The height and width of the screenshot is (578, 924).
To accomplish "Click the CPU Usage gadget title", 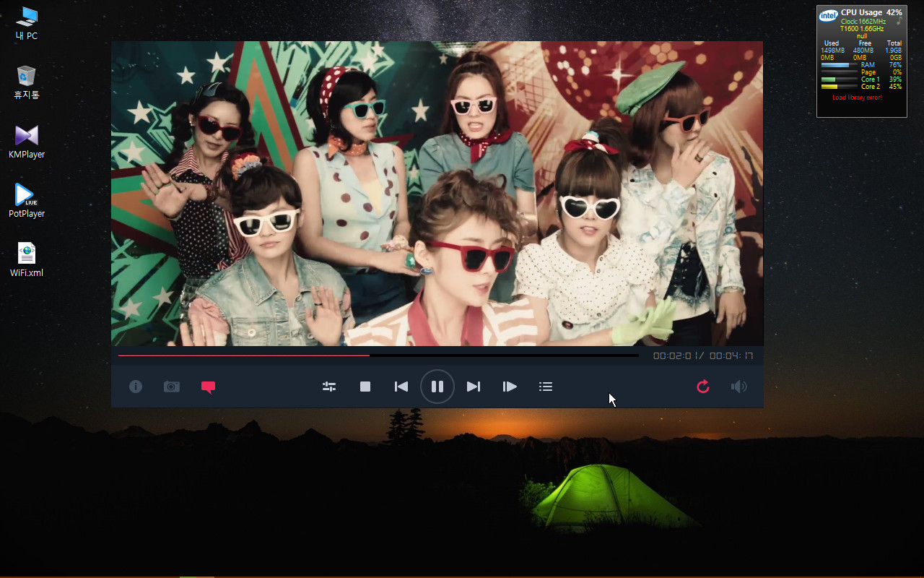I will click(861, 12).
